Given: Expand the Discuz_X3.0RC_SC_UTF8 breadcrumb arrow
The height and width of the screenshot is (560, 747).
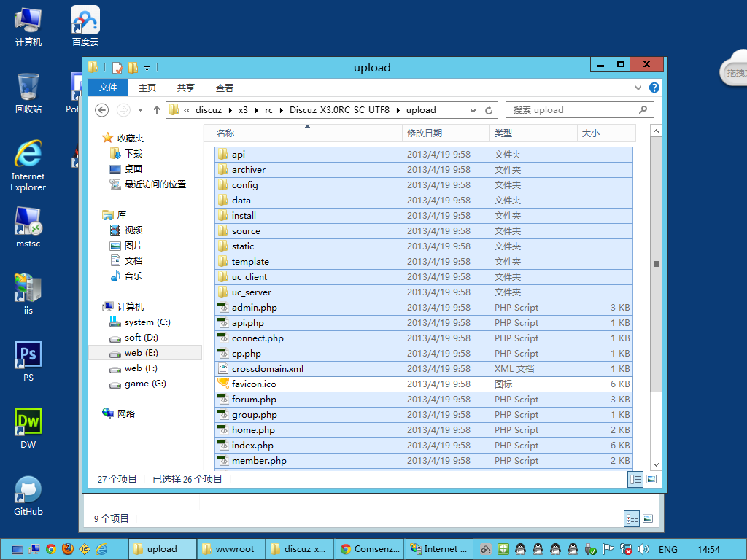Looking at the screenshot, I should tap(398, 110).
